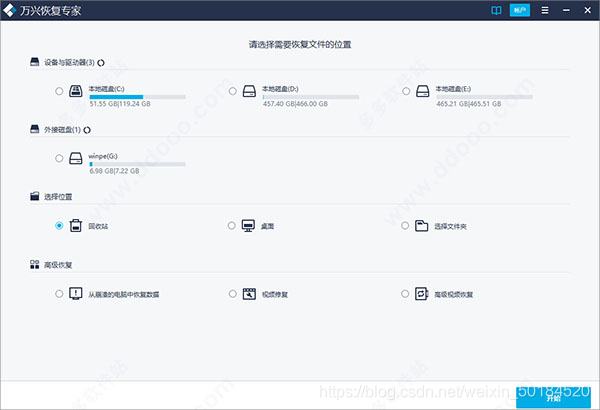Screen dimensions: 600x410
Task: Minimize the 万兴恢复专家 window
Action: 566,10
